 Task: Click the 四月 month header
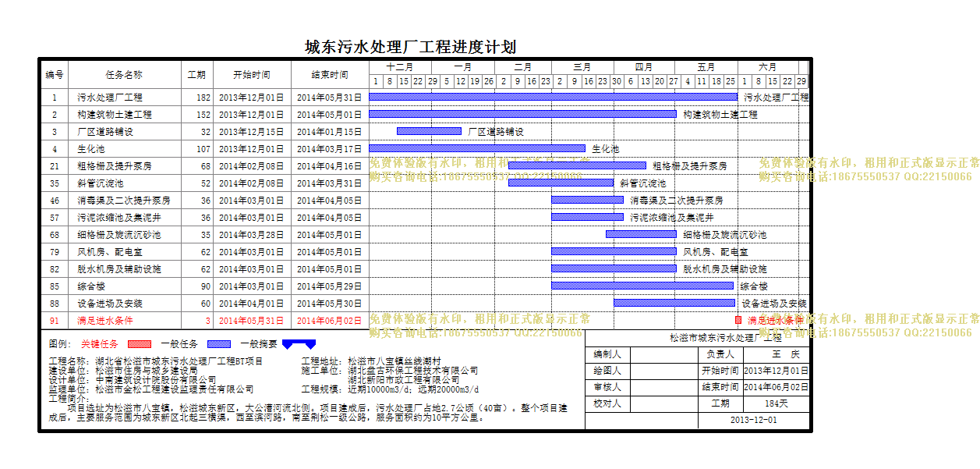[x=644, y=67]
